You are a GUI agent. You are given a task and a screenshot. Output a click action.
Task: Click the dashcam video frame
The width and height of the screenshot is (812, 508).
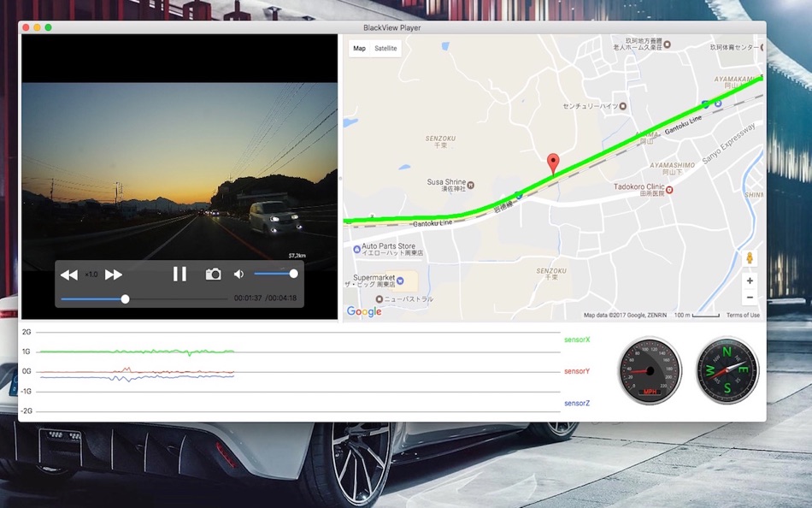coord(179,176)
